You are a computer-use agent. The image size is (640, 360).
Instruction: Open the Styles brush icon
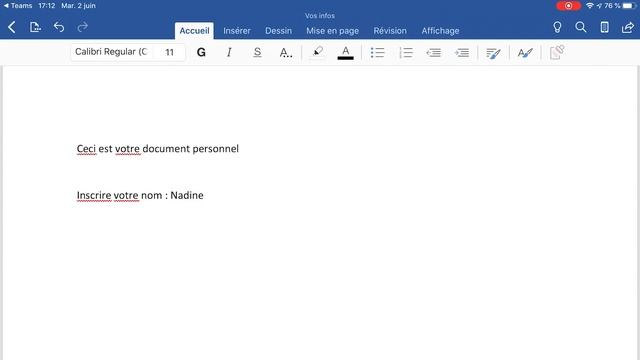[525, 53]
